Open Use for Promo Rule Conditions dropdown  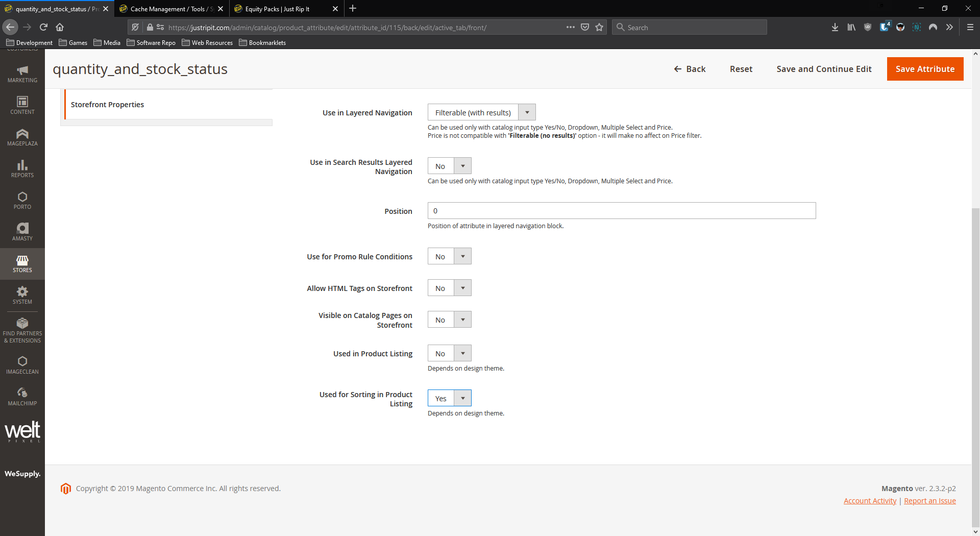(449, 256)
